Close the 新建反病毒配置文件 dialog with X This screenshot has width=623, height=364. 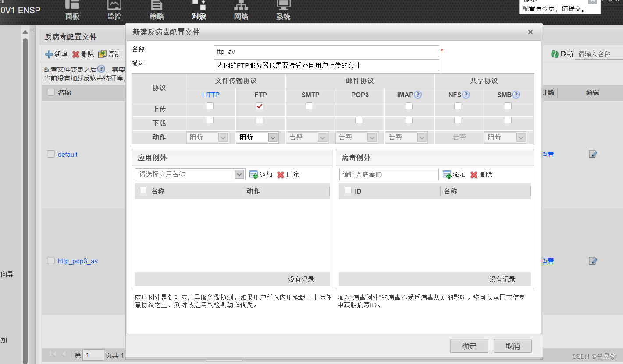pyautogui.click(x=530, y=32)
